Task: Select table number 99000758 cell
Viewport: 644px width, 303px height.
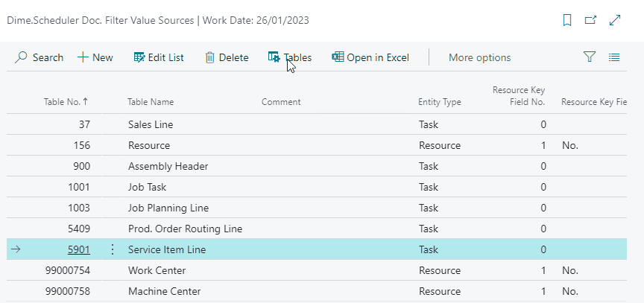Action: [68, 292]
